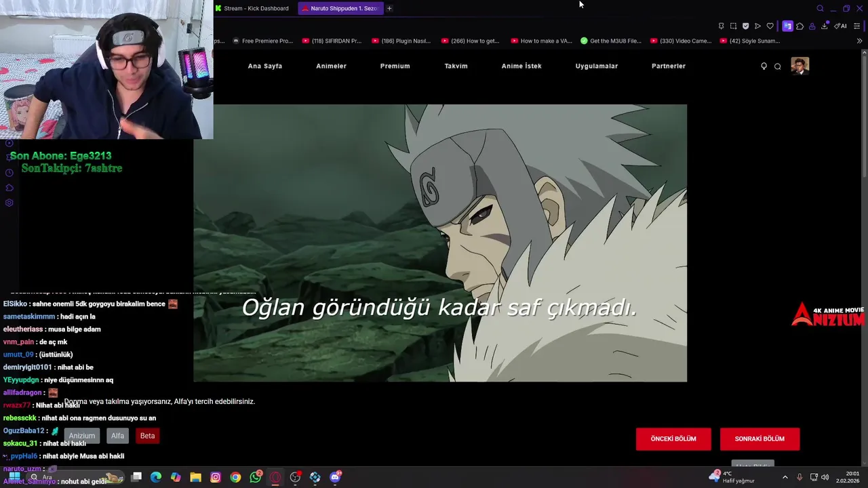Open the network tray icon

[813, 477]
